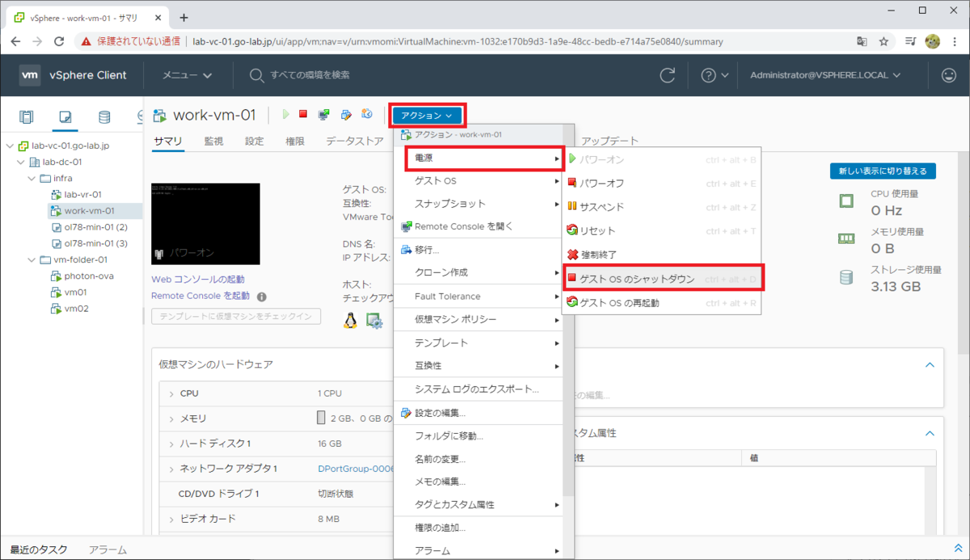Choose ゲスト OS の再起動
The image size is (970, 560).
coord(662,303)
